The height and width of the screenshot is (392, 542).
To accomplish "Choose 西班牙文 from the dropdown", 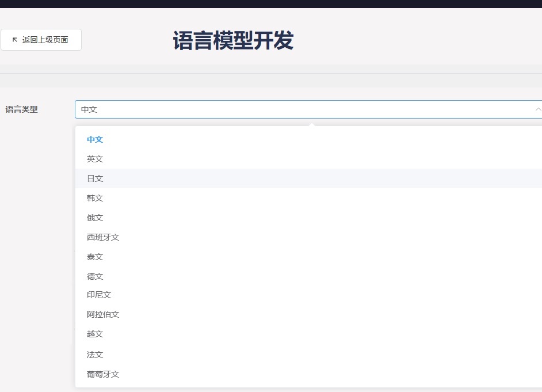I will click(x=103, y=237).
